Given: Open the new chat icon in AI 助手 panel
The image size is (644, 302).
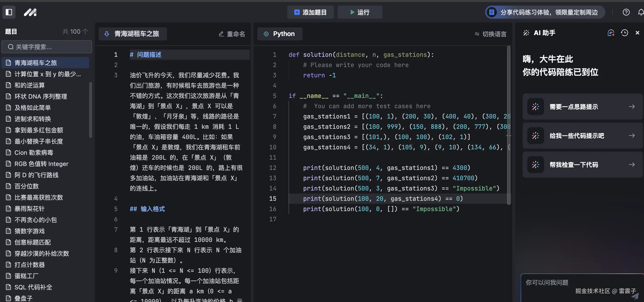Looking at the screenshot, I should point(612,33).
